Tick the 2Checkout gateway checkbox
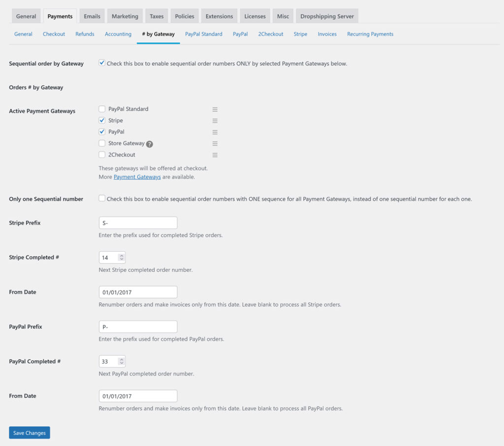504x446 pixels. pos(102,155)
